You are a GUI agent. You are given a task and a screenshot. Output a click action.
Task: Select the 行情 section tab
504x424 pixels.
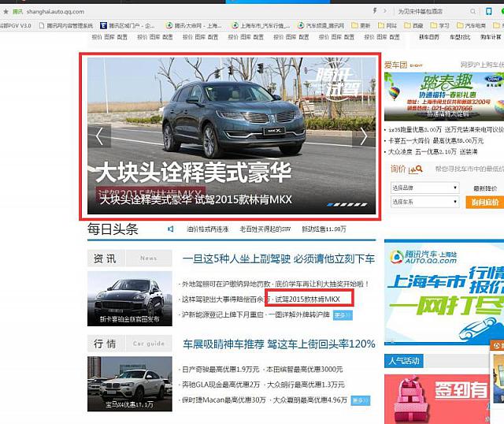pyautogui.click(x=105, y=344)
